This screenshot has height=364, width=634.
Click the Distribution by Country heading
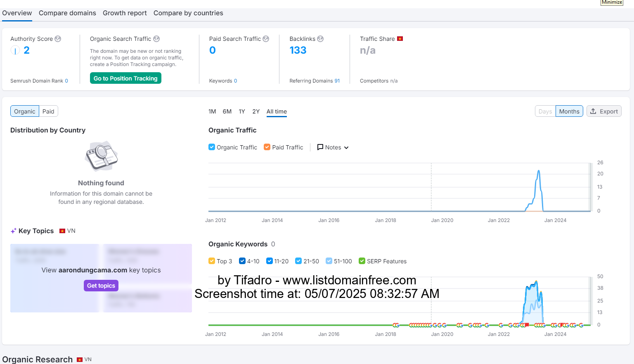point(48,130)
